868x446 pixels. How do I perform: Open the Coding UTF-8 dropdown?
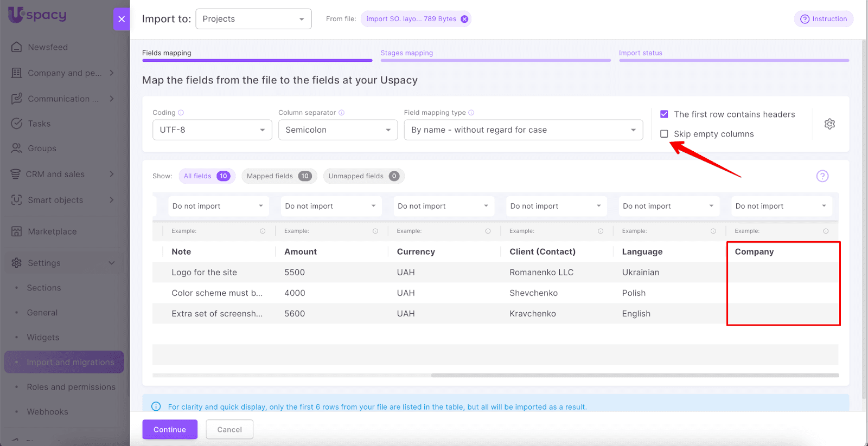click(x=212, y=130)
